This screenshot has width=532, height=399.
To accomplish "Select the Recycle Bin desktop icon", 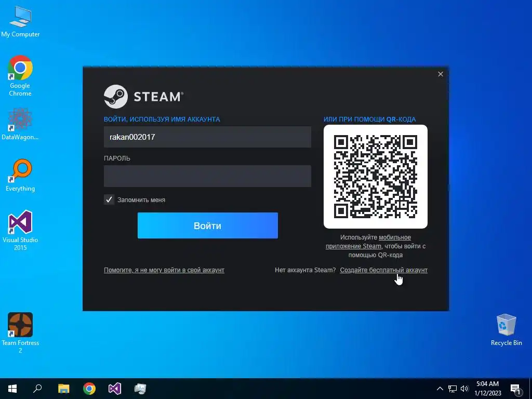I will click(506, 330).
